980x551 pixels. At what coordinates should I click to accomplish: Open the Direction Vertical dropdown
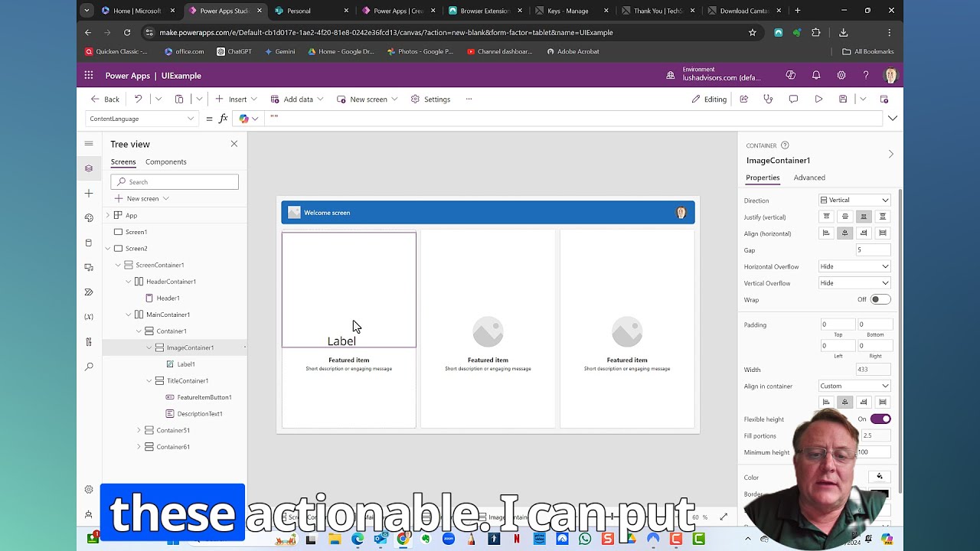854,201
